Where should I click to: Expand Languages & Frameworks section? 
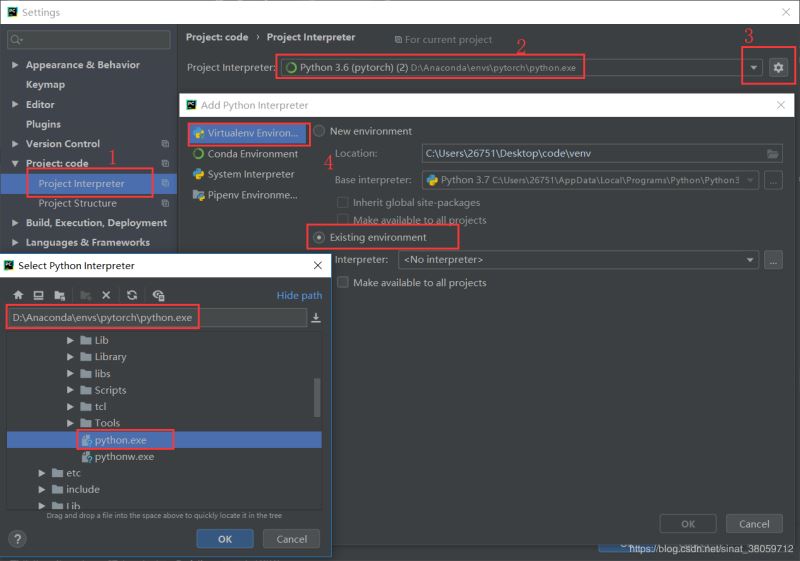tap(15, 242)
